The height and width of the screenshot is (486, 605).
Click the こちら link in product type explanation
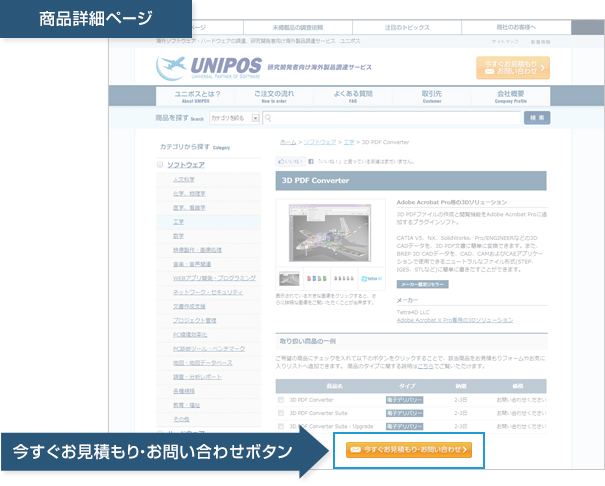(x=425, y=366)
